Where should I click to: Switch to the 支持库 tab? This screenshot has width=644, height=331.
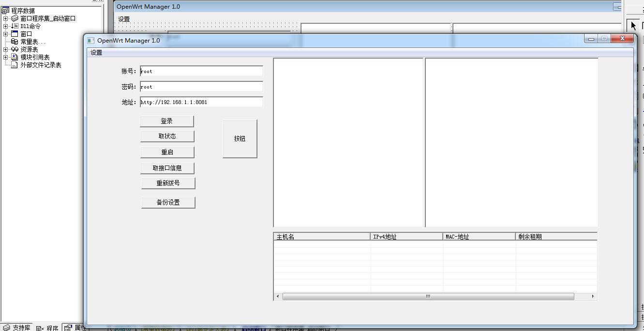(17, 328)
